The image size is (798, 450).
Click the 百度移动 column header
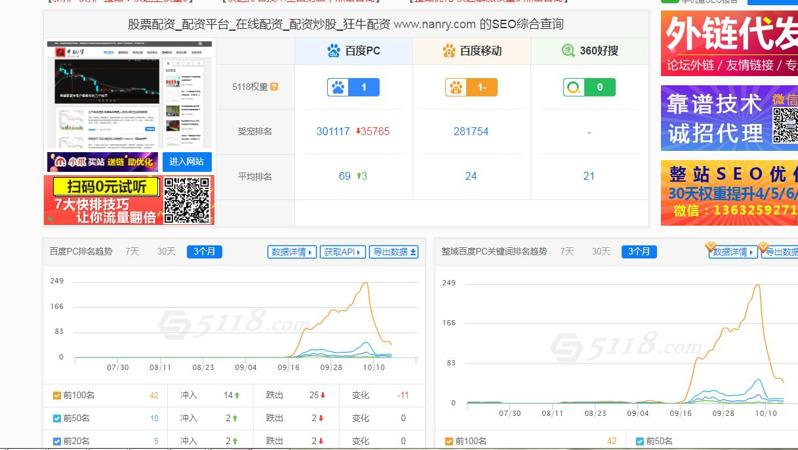point(472,51)
